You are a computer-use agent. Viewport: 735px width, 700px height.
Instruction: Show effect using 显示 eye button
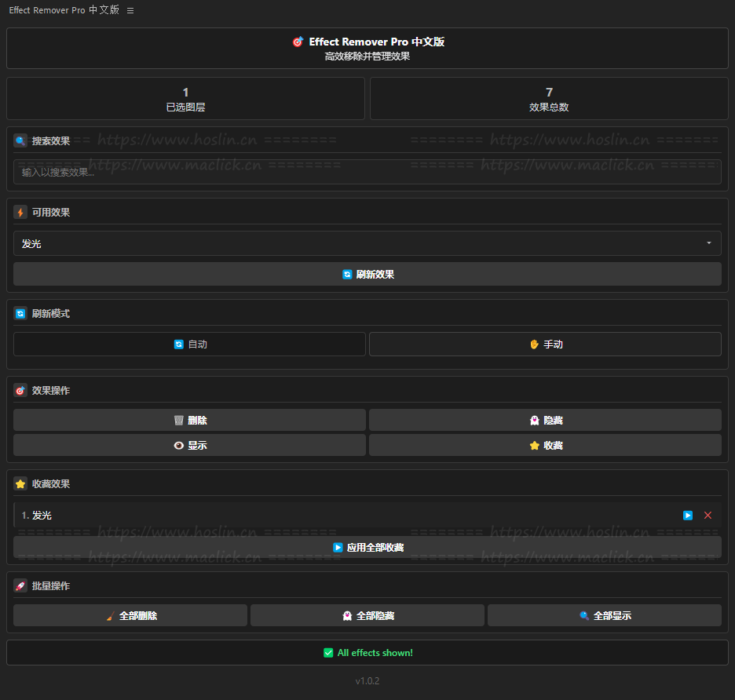coord(189,446)
